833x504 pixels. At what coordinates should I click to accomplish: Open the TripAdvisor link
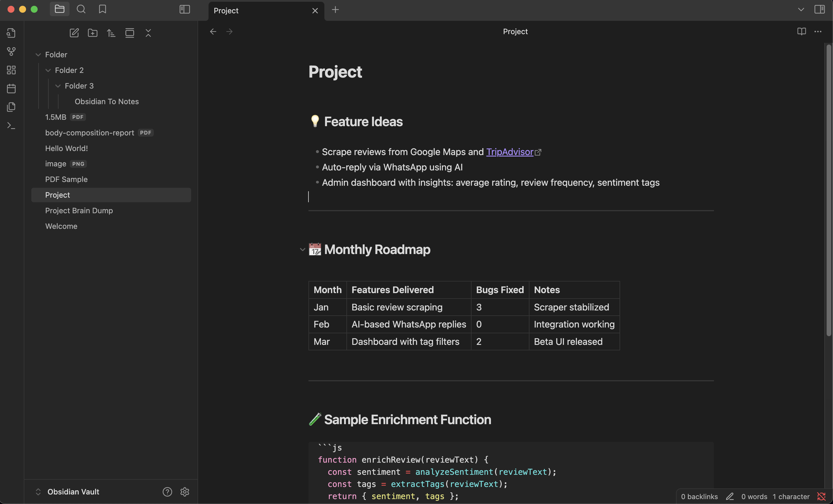(x=509, y=152)
